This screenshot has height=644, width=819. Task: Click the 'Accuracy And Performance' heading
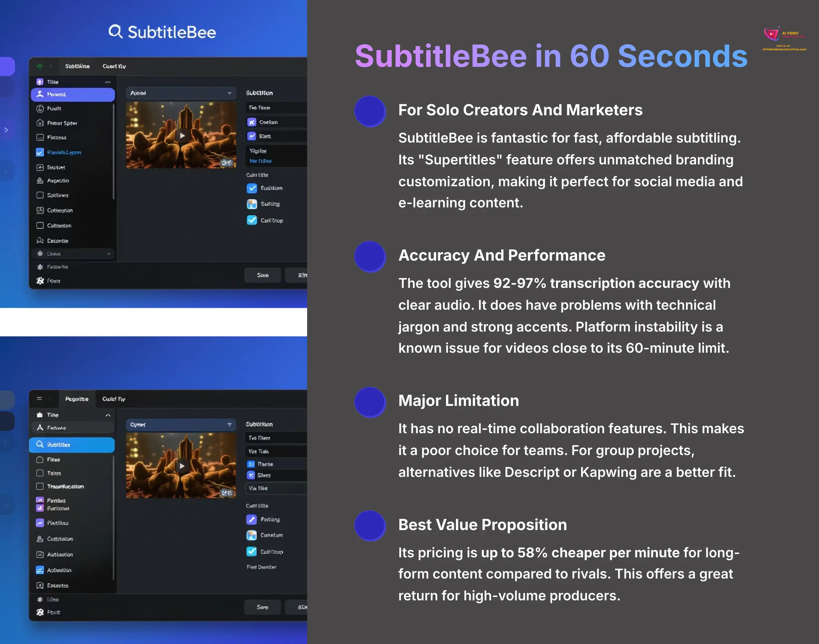click(502, 255)
